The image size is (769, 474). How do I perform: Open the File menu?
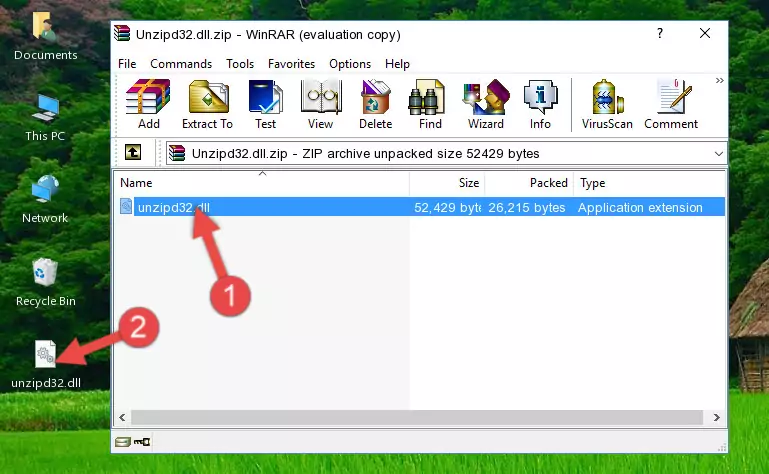tap(127, 64)
